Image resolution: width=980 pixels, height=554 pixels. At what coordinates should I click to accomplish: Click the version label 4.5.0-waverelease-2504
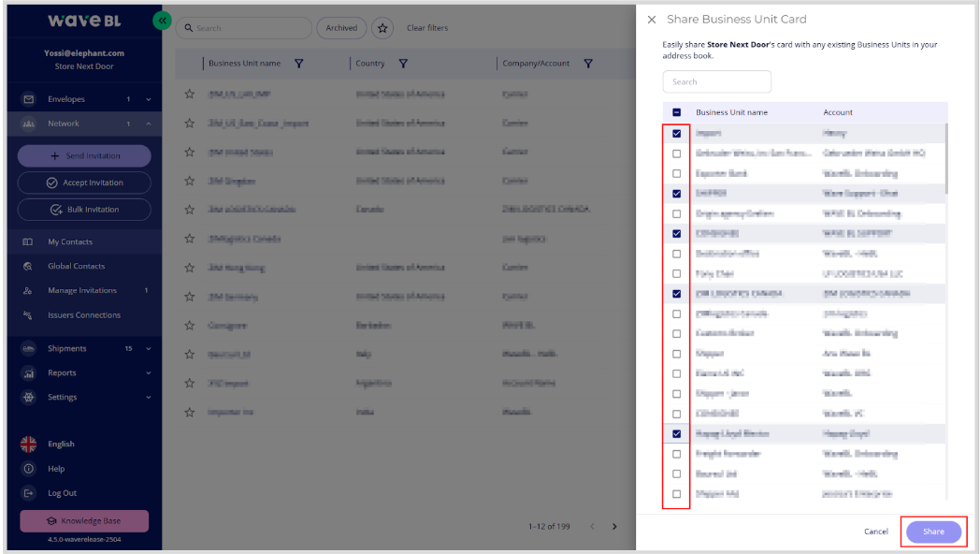(84, 540)
